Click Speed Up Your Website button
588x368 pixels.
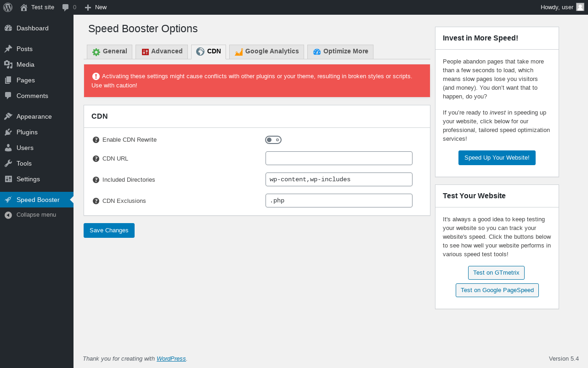(x=497, y=158)
